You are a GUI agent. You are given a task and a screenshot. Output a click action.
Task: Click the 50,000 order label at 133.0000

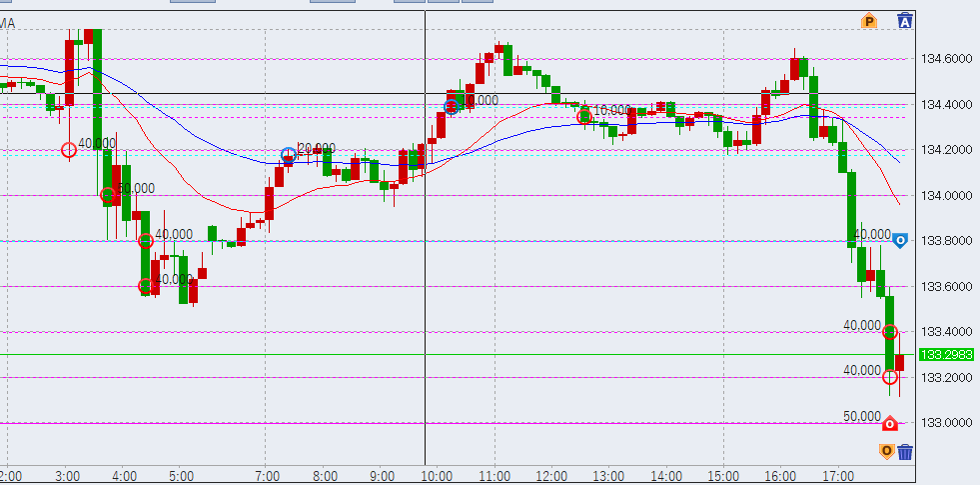pyautogui.click(x=862, y=416)
